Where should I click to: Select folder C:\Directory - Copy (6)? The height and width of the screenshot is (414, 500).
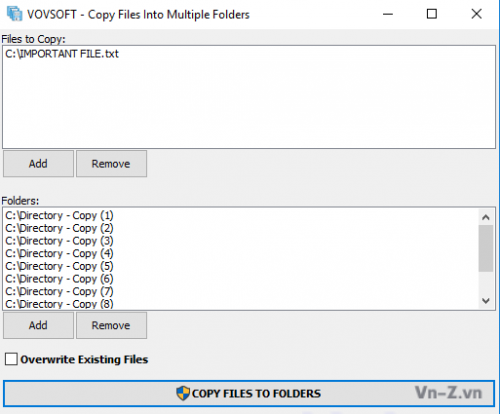59,279
